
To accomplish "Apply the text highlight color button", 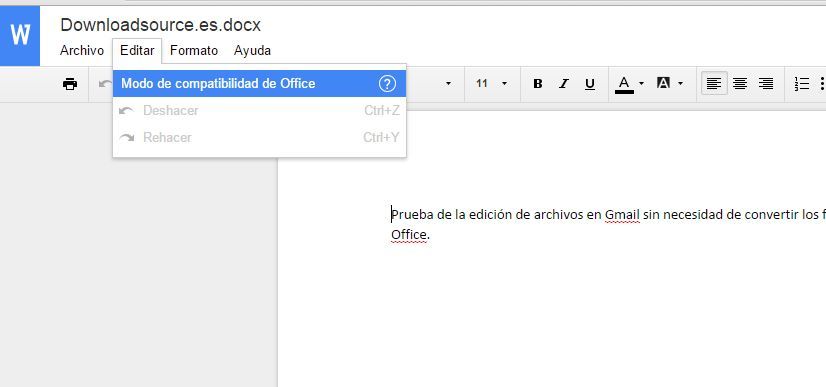I will 663,83.
